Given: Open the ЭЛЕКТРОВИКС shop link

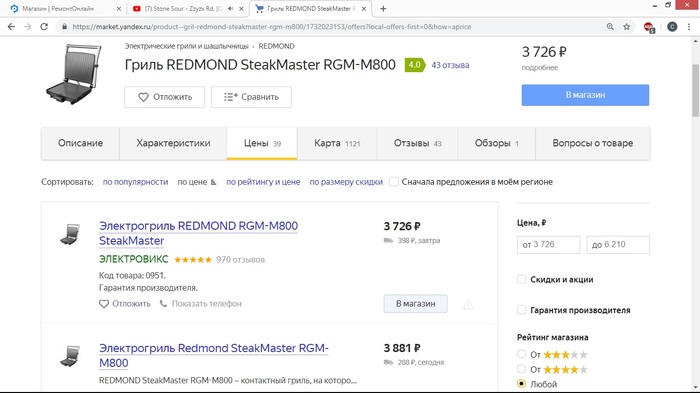Looking at the screenshot, I should (x=133, y=259).
